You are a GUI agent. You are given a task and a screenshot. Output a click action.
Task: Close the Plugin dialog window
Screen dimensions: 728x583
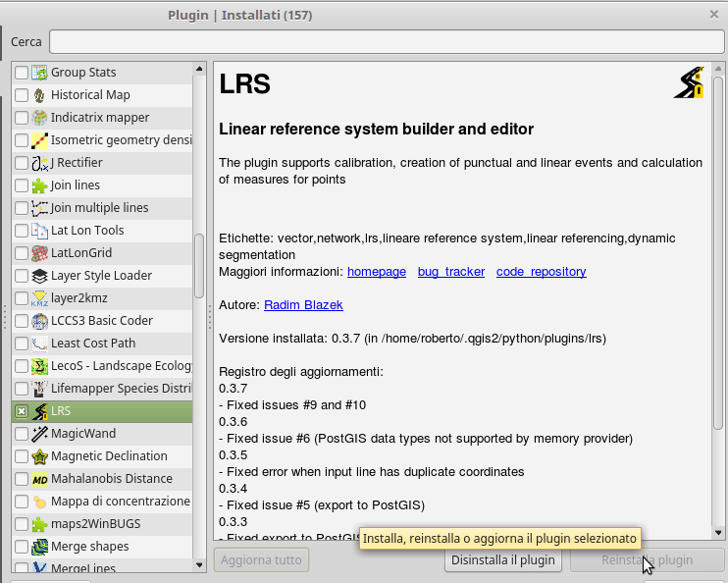(714, 15)
